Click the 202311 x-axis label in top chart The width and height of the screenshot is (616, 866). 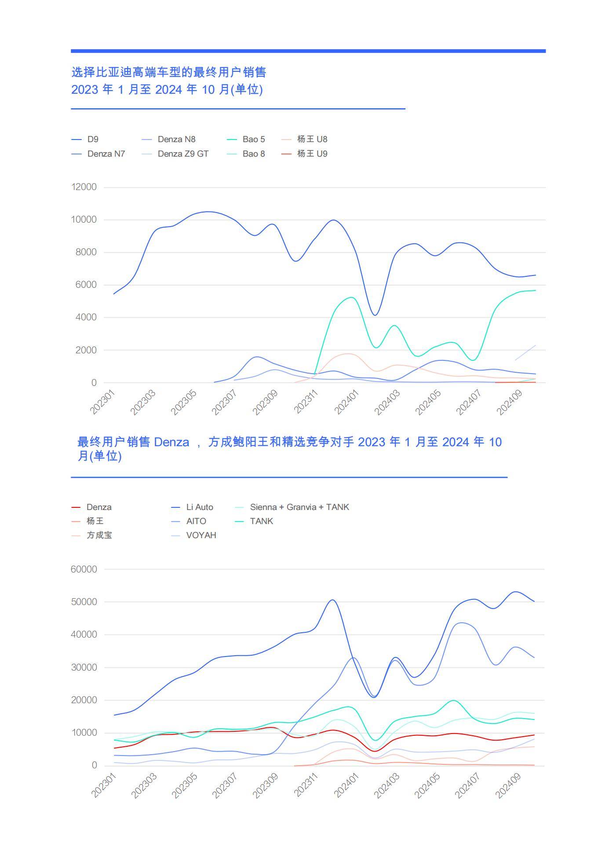[x=306, y=402]
